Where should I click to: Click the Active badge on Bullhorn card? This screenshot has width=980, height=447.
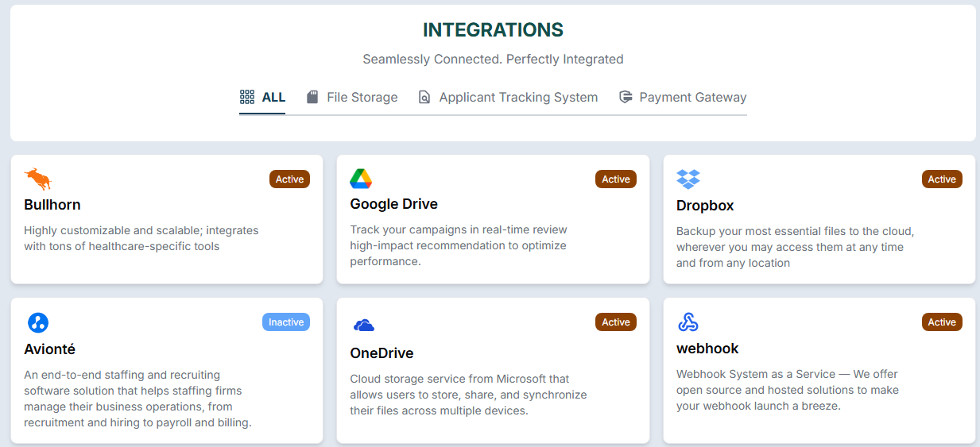[x=289, y=179]
